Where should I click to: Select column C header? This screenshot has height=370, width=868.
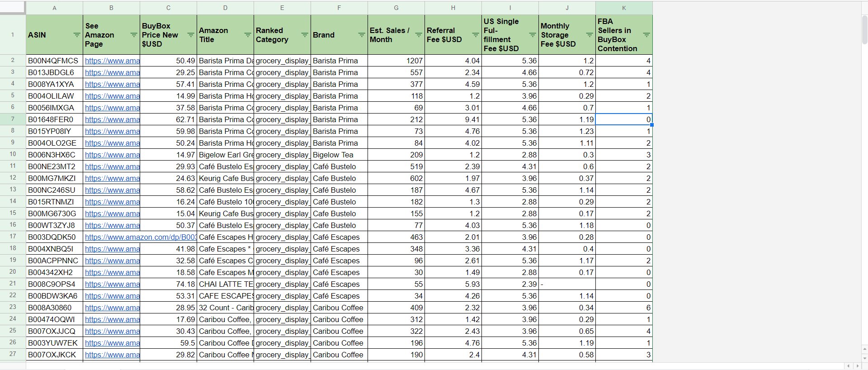tap(169, 8)
